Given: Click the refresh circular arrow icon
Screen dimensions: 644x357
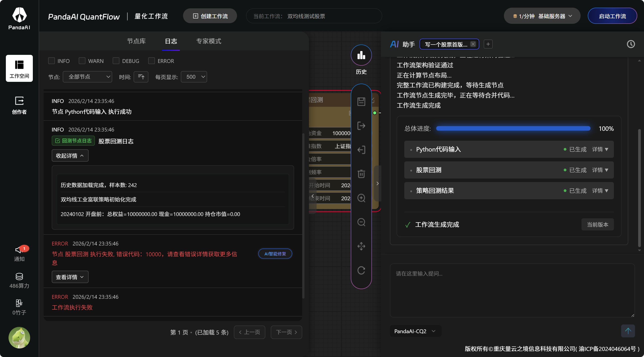Looking at the screenshot, I should [x=361, y=270].
